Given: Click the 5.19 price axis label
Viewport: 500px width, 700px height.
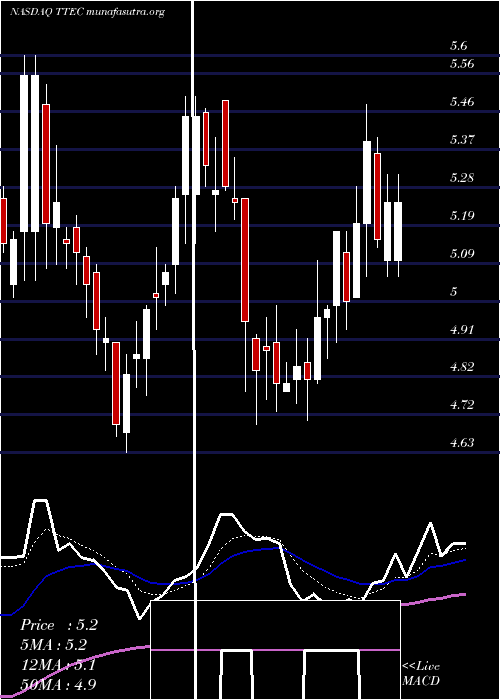Looking at the screenshot, I should 462,216.
